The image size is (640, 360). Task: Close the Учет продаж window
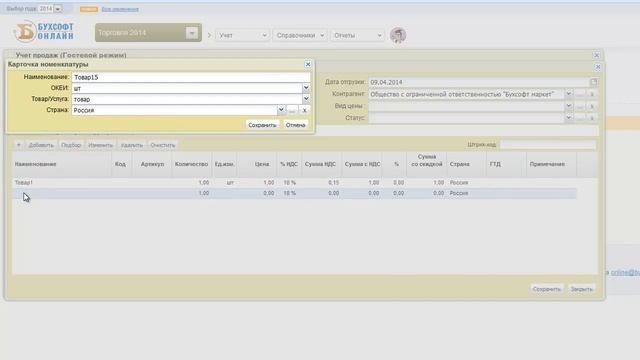click(x=596, y=55)
